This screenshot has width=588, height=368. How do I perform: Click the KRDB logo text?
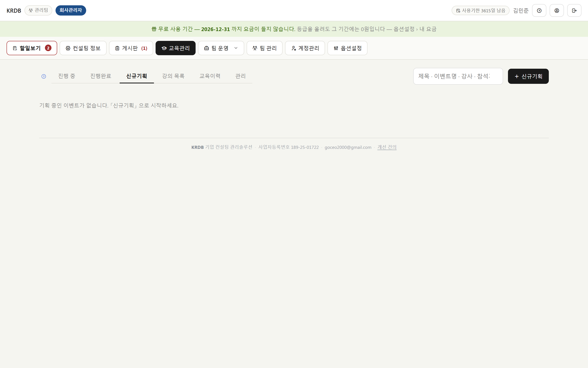(x=14, y=10)
